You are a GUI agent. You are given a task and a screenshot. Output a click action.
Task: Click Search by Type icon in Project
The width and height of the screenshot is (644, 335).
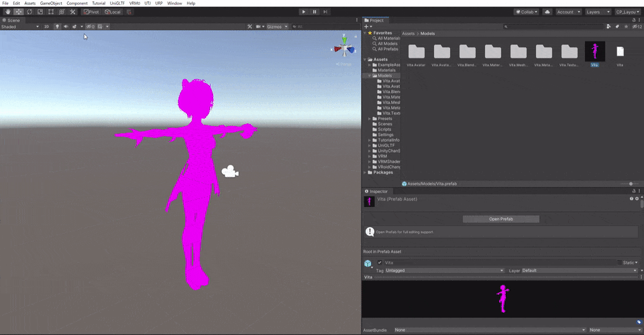(608, 27)
